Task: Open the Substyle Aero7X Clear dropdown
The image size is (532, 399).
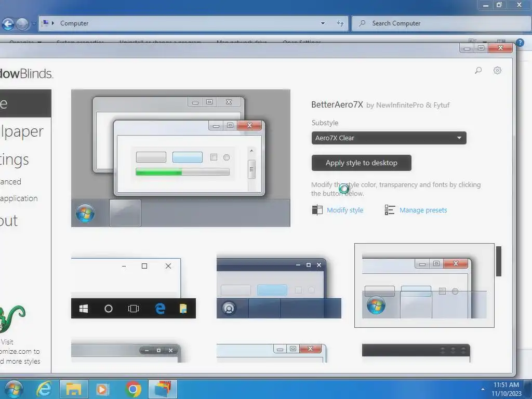Action: 389,138
